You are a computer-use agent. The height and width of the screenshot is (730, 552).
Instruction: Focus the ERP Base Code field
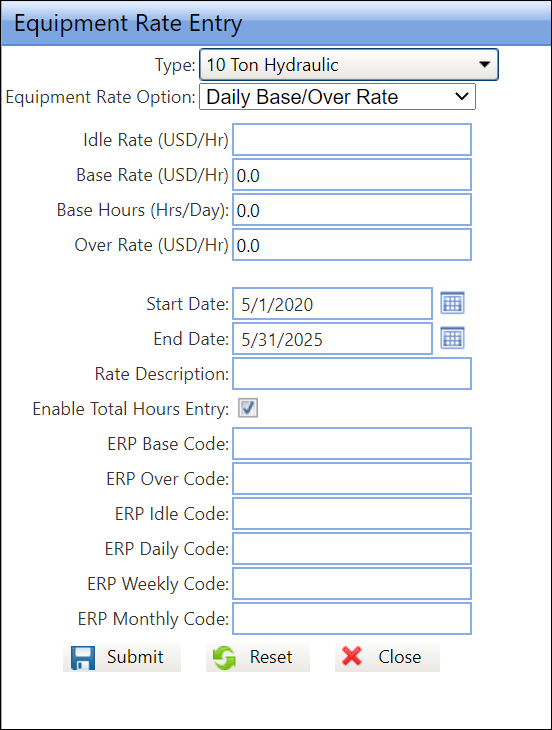pos(352,443)
